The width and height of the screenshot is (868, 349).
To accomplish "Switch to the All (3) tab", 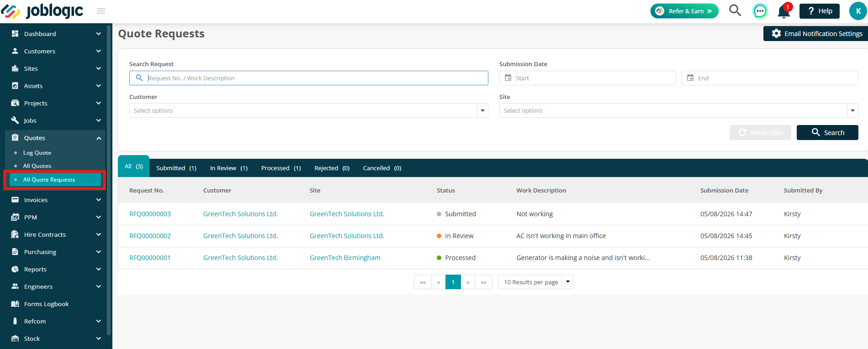I will (134, 167).
